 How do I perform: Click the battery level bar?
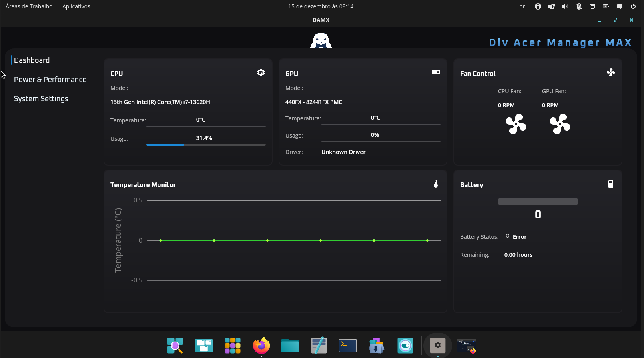[538, 202]
